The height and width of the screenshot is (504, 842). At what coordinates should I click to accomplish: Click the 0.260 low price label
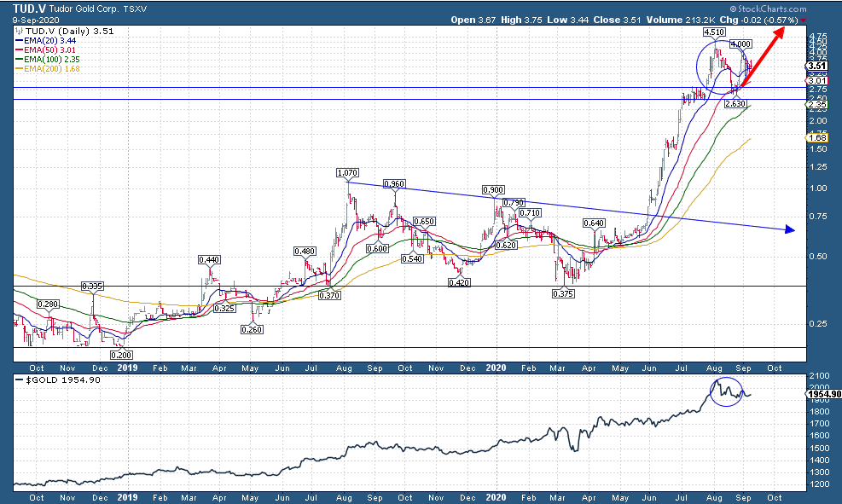(252, 329)
